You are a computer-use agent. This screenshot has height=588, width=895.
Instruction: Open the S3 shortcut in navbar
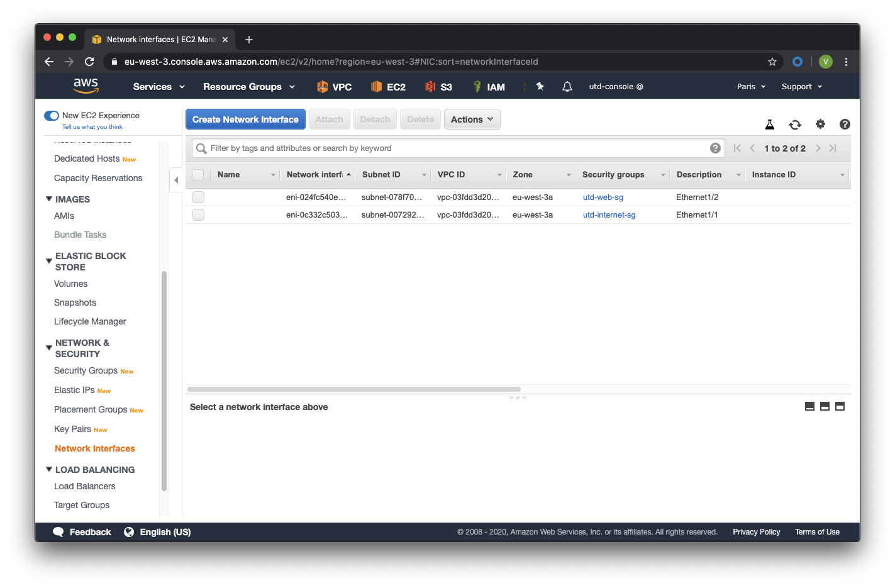click(438, 87)
